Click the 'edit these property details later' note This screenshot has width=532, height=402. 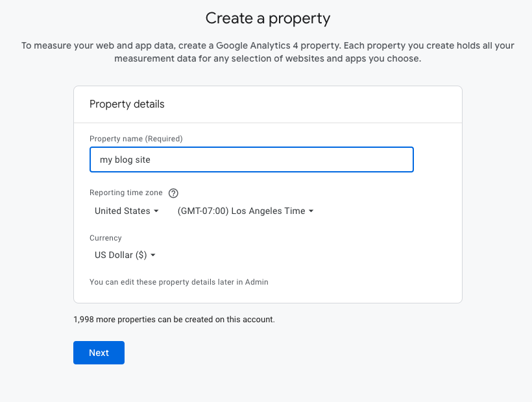[178, 282]
